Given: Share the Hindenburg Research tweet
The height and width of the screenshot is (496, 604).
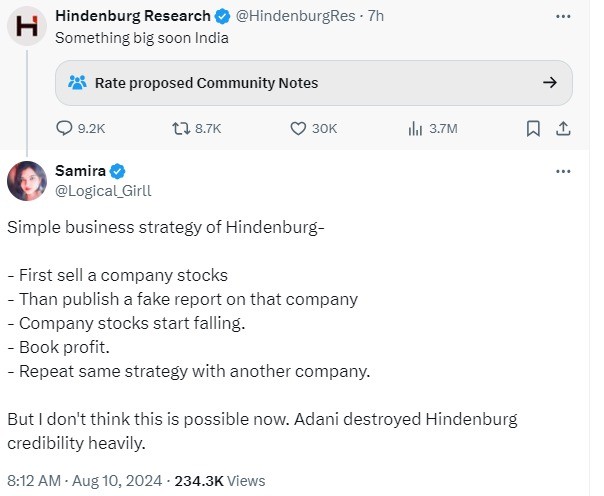Looking at the screenshot, I should 563,128.
